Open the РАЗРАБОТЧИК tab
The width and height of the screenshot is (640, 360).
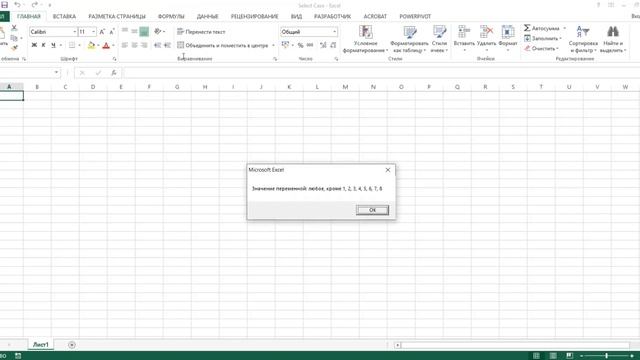click(332, 16)
